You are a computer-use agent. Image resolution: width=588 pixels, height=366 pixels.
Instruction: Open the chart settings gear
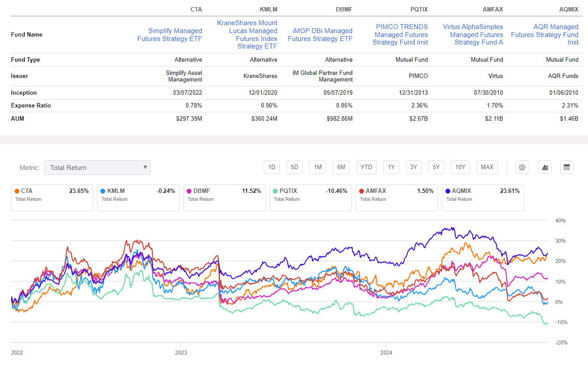(522, 167)
